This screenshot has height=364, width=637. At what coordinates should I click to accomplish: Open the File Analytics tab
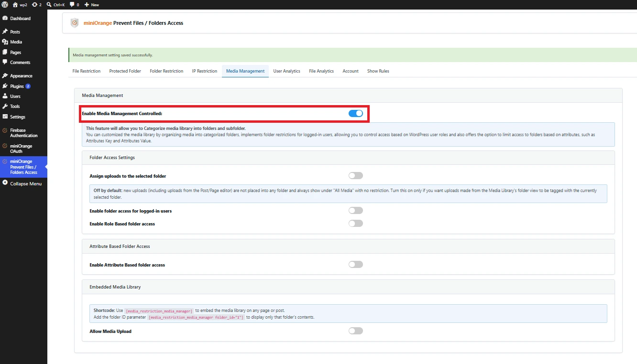point(321,71)
